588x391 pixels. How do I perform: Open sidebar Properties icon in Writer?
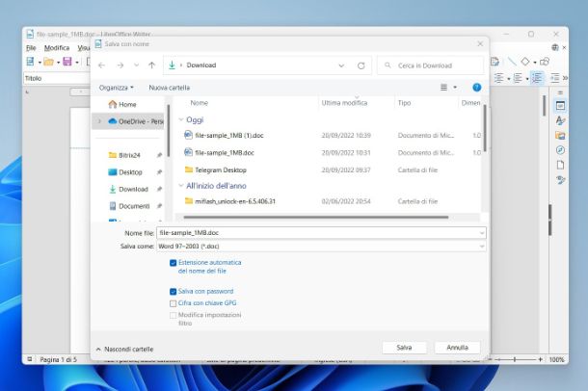561,106
